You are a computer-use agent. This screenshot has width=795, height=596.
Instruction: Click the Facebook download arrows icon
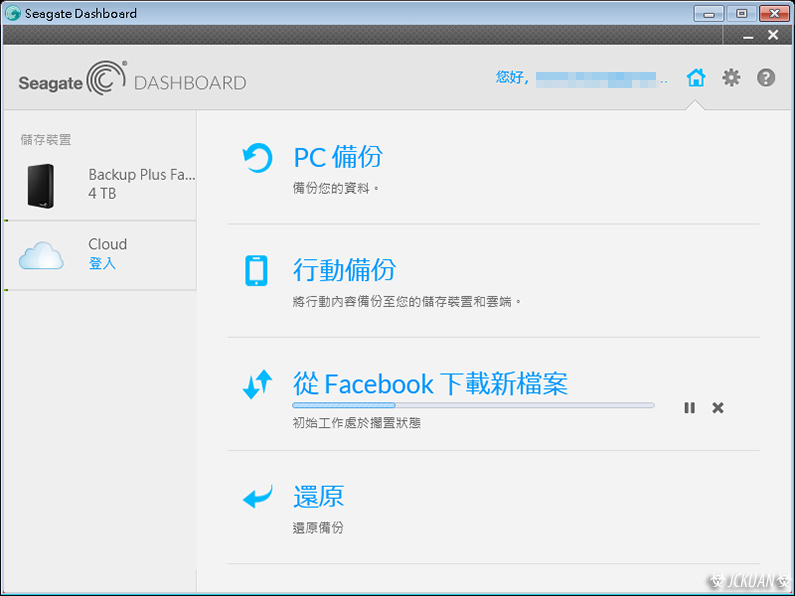pyautogui.click(x=257, y=384)
